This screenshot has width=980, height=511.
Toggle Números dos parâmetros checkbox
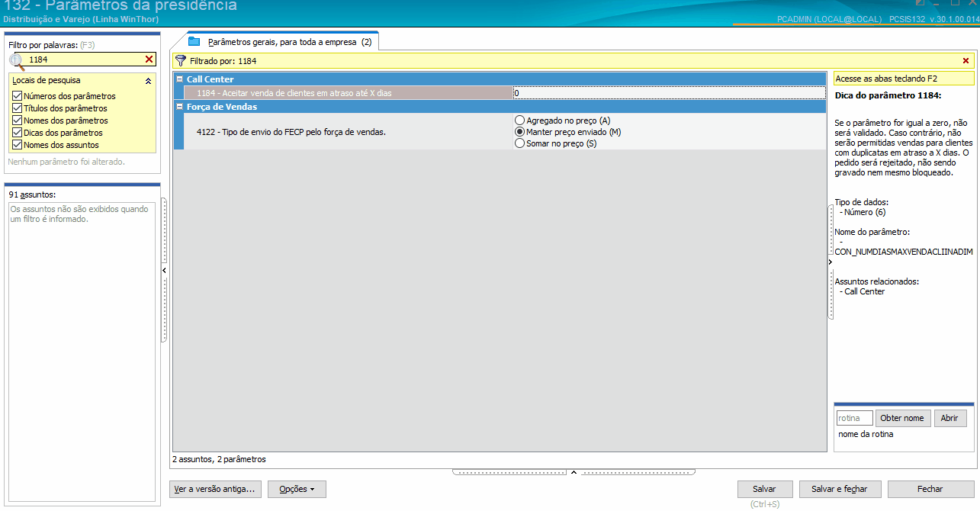17,96
